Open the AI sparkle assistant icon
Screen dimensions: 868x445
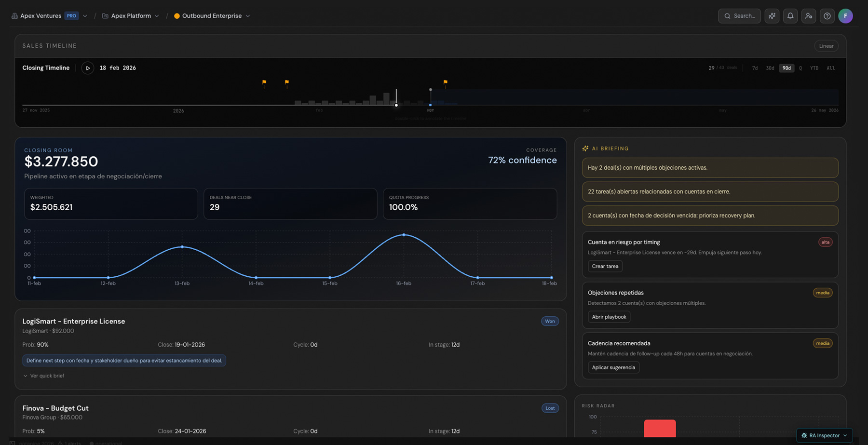point(772,16)
